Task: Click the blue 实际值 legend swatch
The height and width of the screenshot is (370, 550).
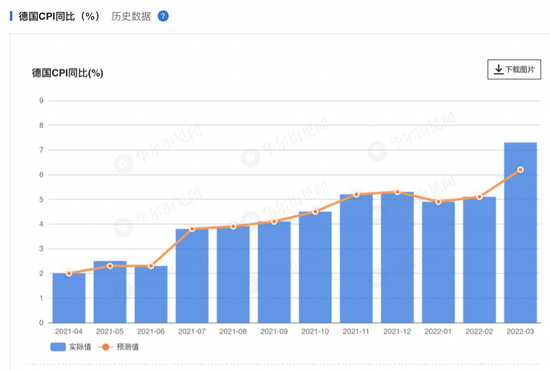Action: pos(58,347)
